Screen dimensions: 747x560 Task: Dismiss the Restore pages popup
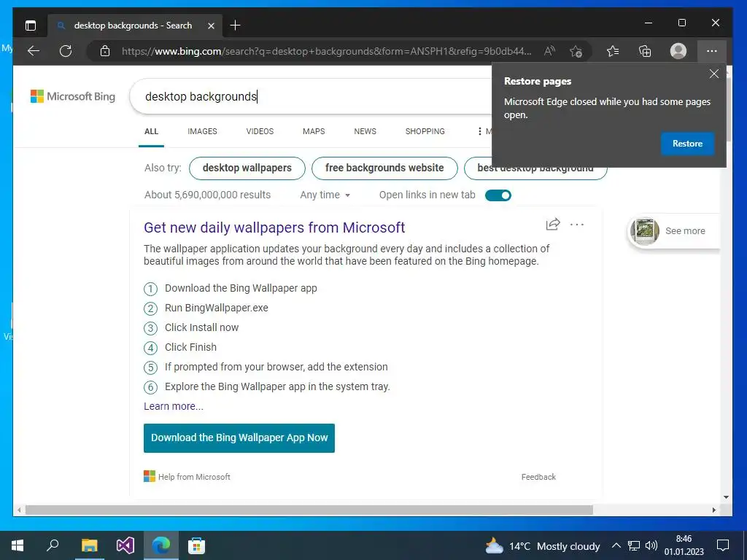713,74
